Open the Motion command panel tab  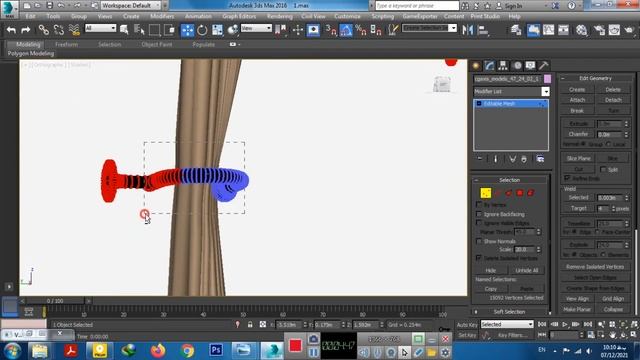point(517,65)
